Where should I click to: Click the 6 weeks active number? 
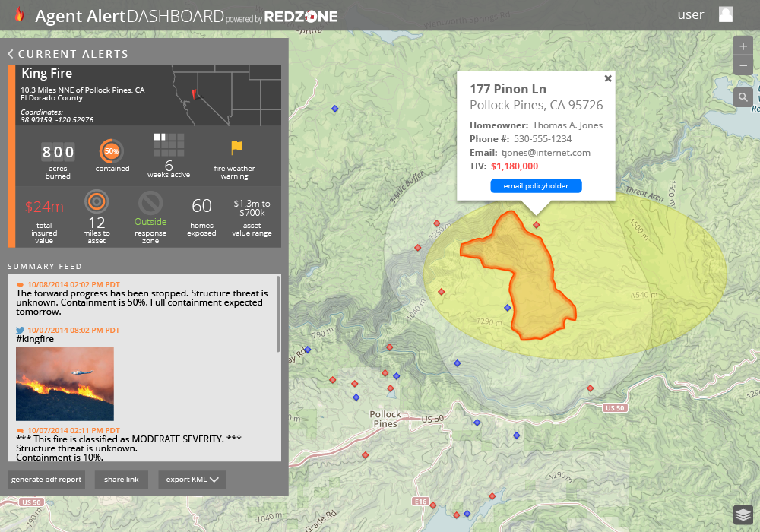(169, 165)
